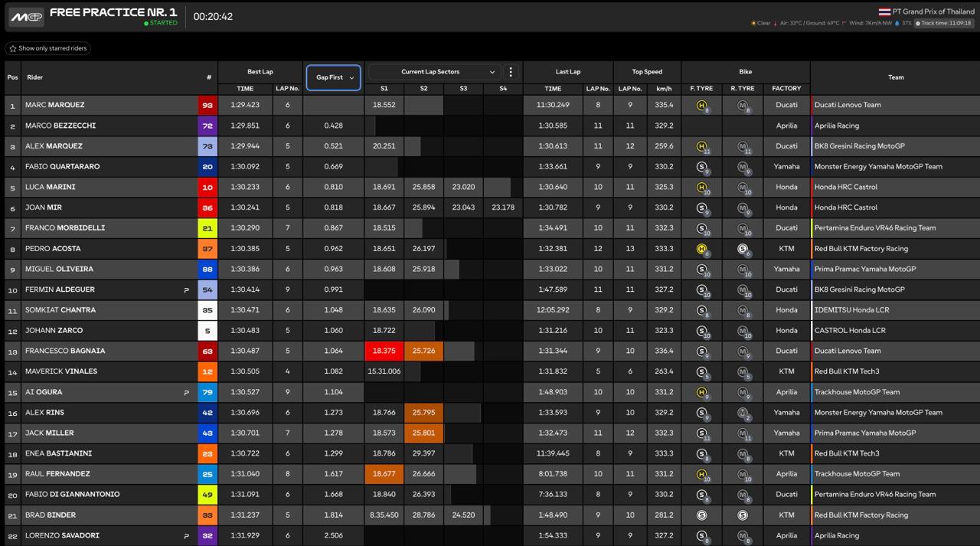980x546 pixels.
Task: Click the 'Bike' column group header
Action: 745,72
